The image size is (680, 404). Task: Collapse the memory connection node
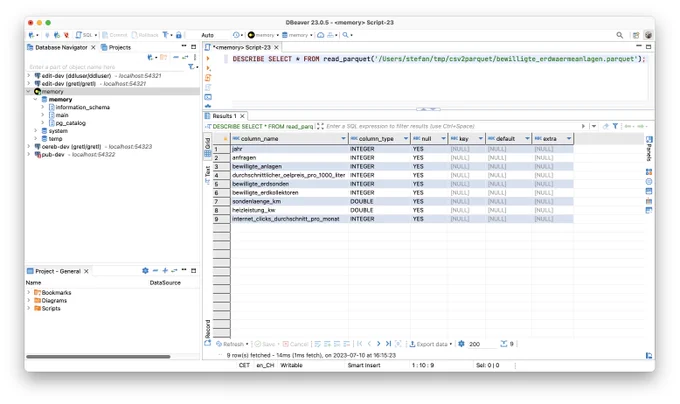[x=29, y=91]
